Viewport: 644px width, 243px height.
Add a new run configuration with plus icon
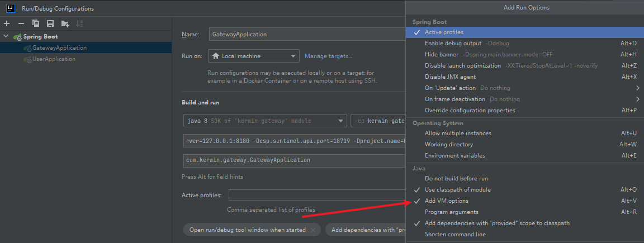(x=7, y=23)
